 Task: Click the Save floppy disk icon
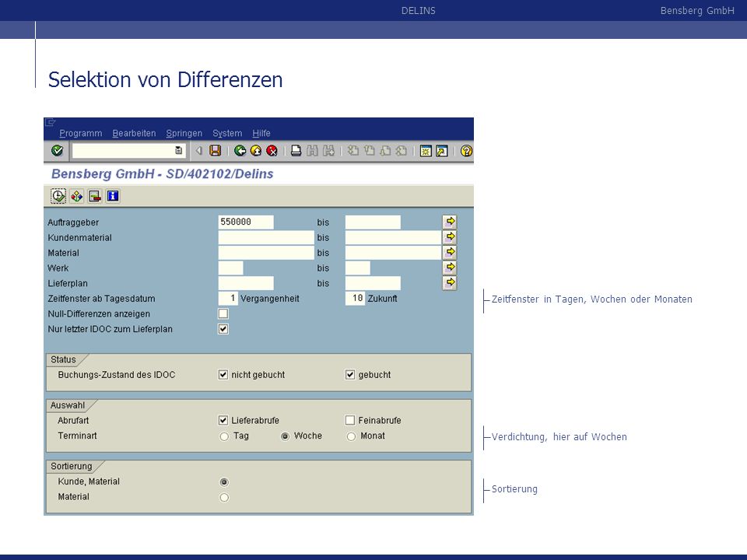(x=216, y=151)
